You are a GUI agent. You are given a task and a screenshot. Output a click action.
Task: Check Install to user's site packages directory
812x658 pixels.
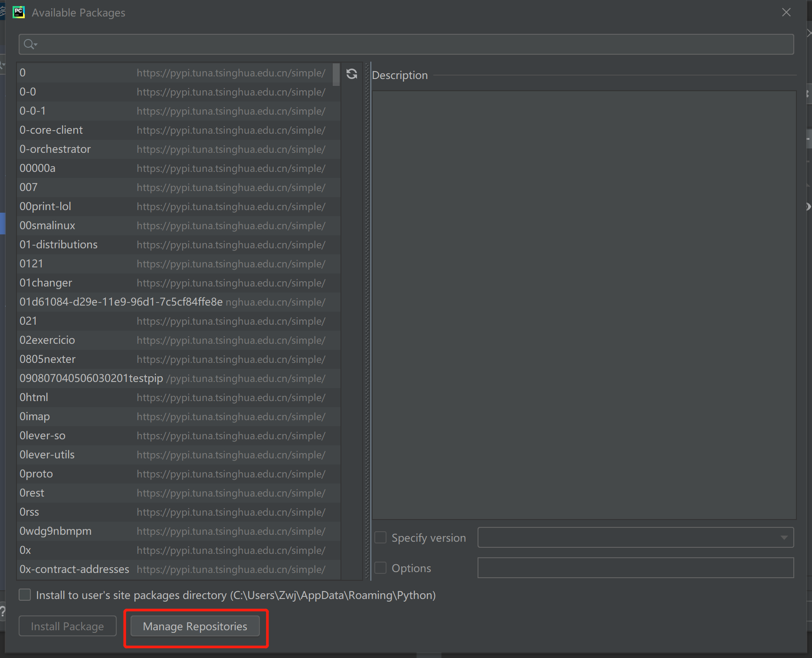(25, 595)
